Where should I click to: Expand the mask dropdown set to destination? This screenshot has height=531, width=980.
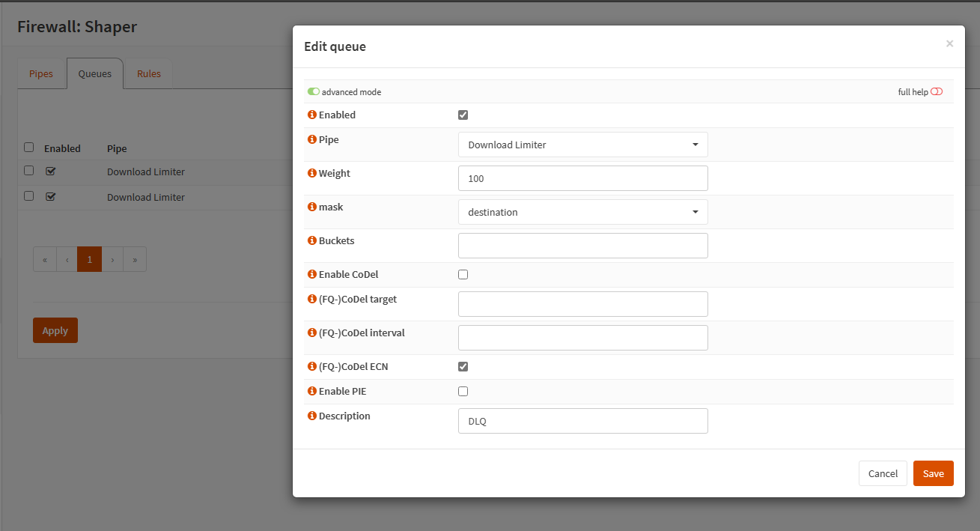582,212
